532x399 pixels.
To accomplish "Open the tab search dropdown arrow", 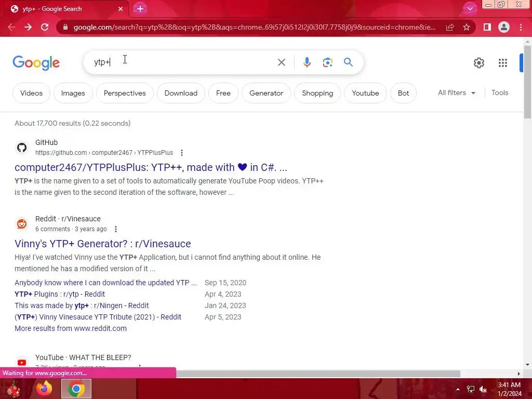I will pyautogui.click(x=470, y=9).
